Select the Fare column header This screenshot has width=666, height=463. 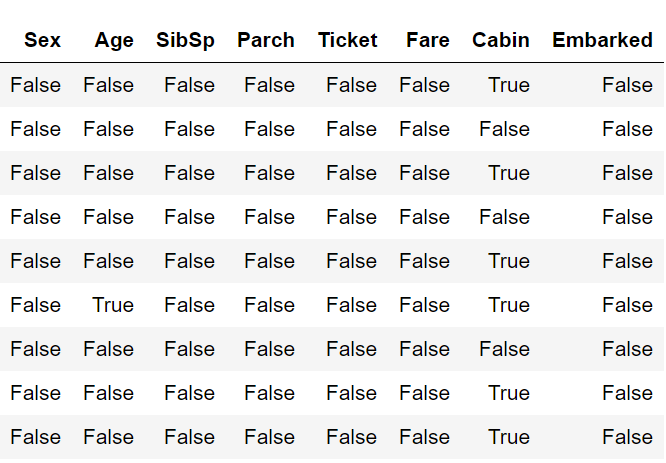(x=428, y=41)
